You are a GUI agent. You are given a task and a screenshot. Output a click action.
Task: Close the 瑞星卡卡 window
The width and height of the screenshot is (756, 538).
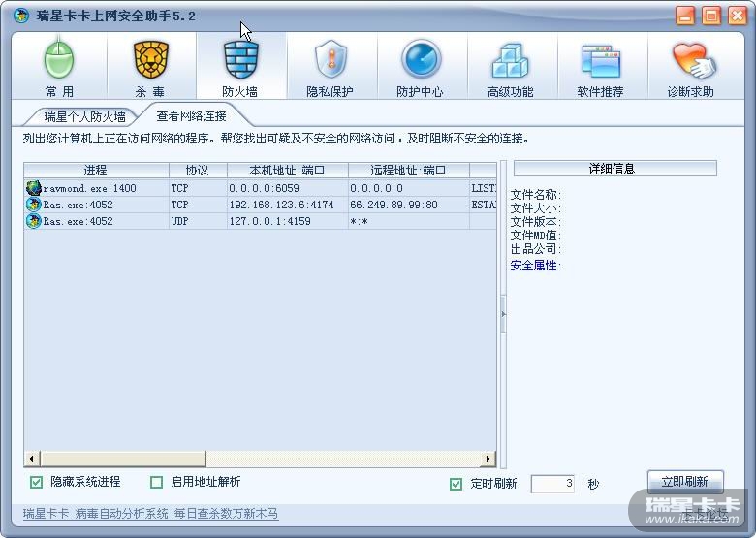[x=738, y=16]
